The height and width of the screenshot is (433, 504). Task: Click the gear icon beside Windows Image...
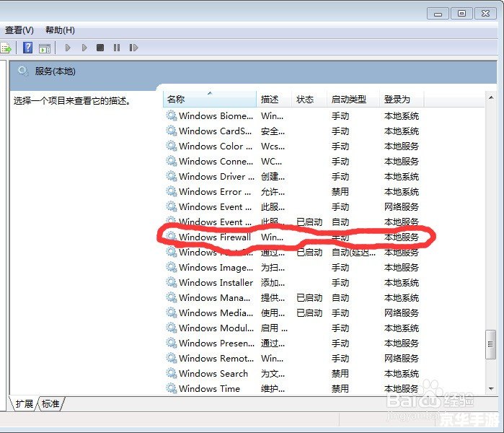coord(172,267)
